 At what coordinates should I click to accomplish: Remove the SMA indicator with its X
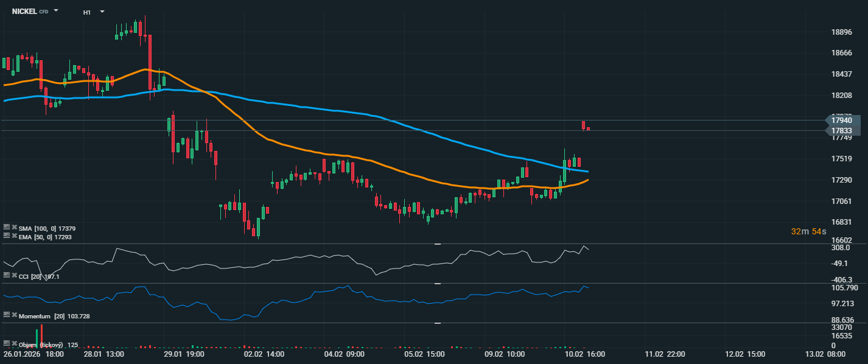click(14, 228)
